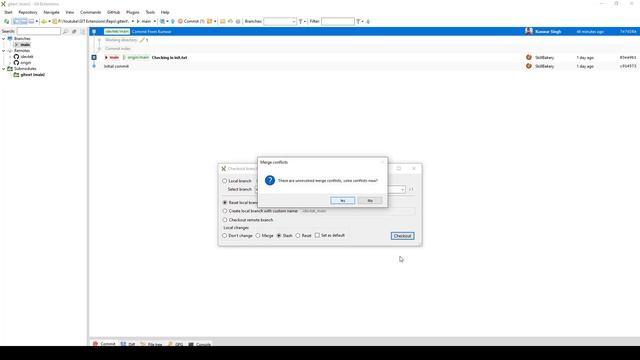This screenshot has height=360, width=640.
Task: Expand the sdevbkk remote node
Action: point(10,57)
